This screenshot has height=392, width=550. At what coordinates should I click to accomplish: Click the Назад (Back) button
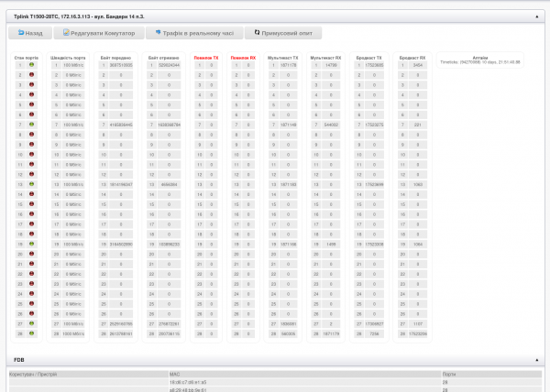point(29,32)
